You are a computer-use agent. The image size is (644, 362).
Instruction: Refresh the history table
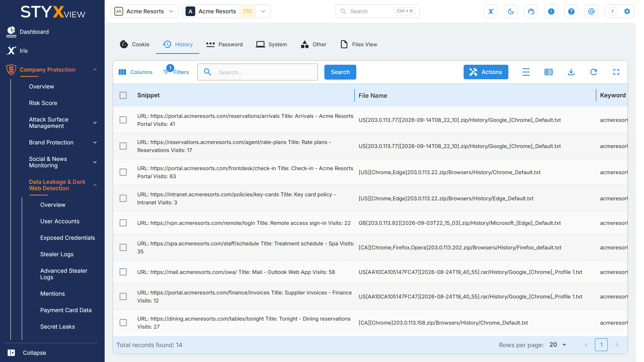(593, 72)
